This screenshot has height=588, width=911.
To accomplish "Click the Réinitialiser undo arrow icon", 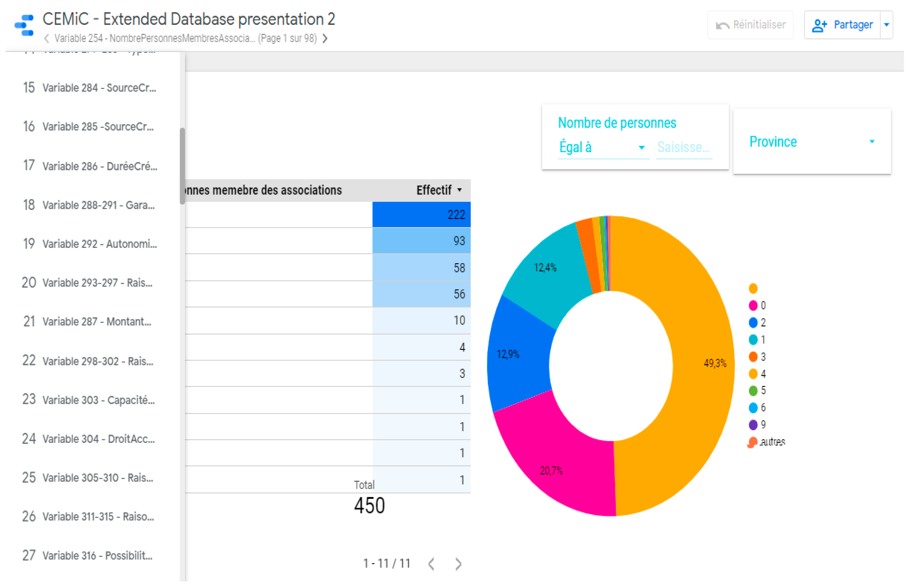I will 723,25.
